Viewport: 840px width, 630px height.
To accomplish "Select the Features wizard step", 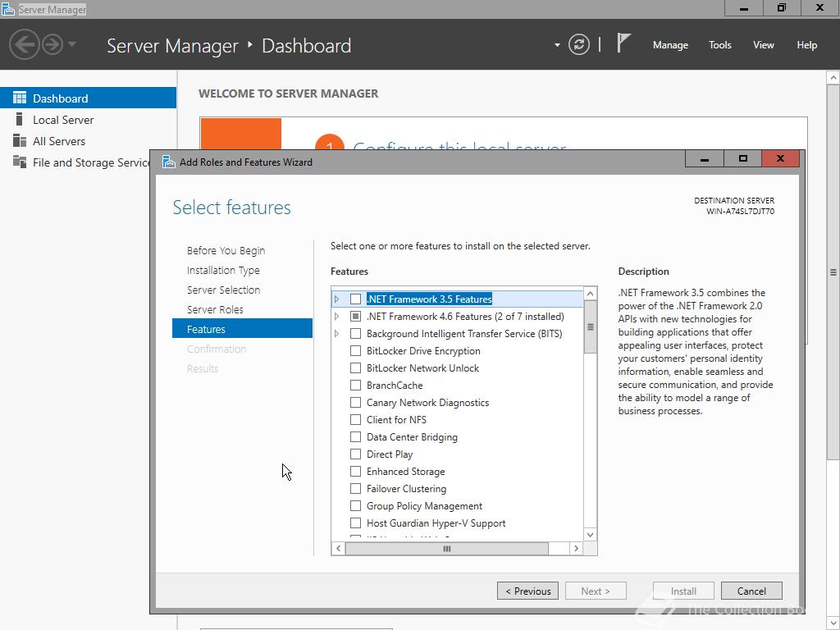I will coord(242,328).
